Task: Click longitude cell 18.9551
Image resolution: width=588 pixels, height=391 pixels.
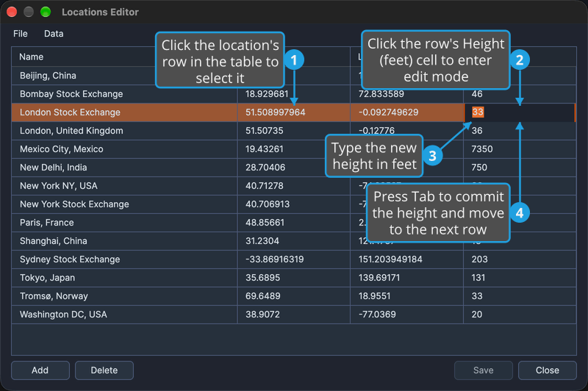Action: click(x=407, y=295)
